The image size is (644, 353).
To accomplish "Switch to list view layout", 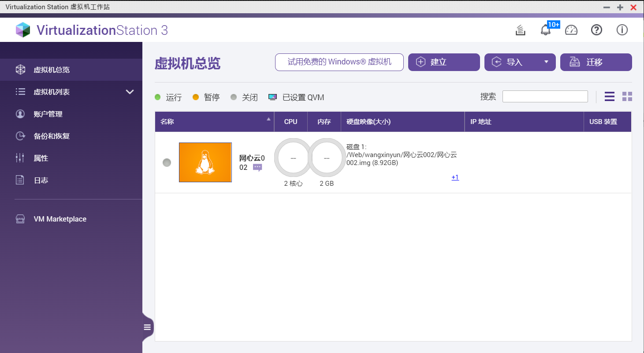I will pos(610,96).
